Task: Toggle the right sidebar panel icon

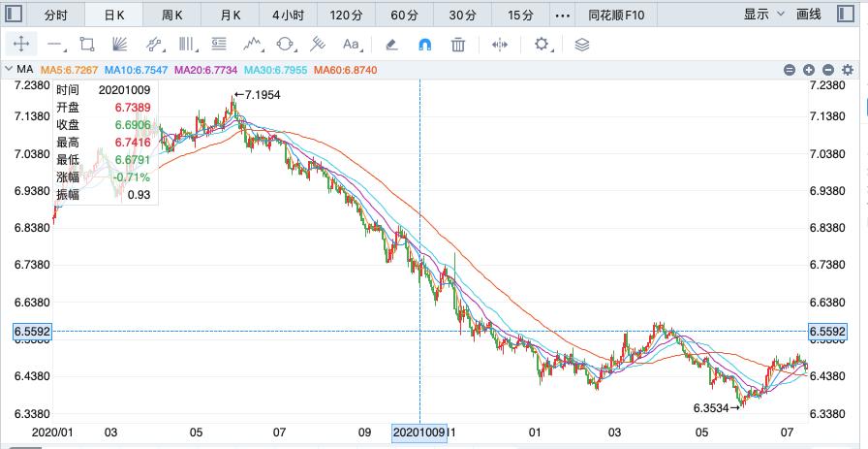Action: point(845,14)
